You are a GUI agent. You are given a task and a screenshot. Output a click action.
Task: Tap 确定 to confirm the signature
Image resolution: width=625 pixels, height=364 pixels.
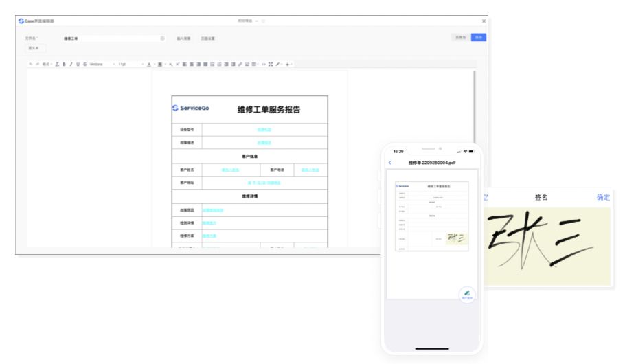[603, 197]
